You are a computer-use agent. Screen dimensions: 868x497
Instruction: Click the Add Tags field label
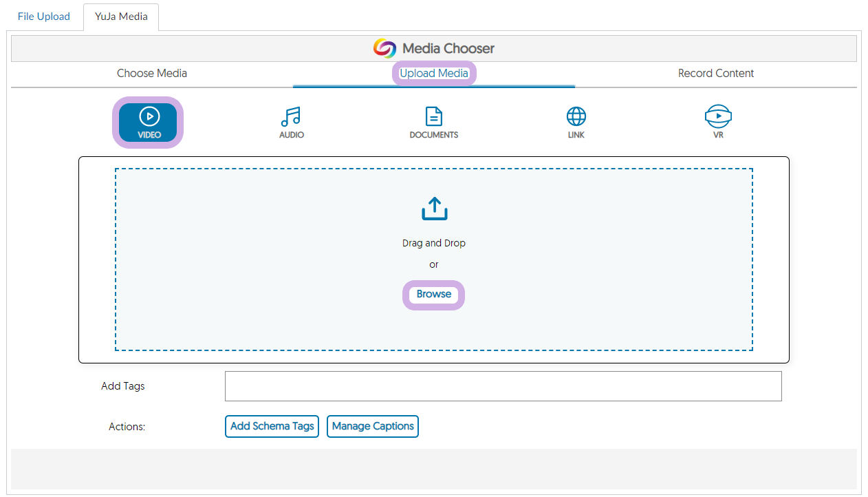(x=123, y=386)
